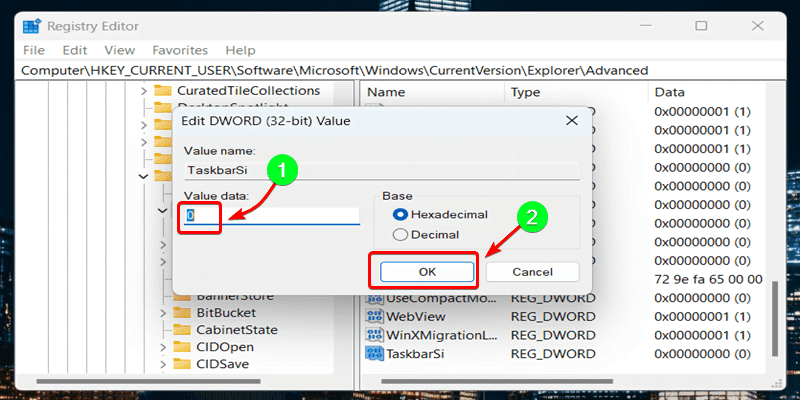800x400 pixels.
Task: Click the DWORD icon beside UseCompactMo
Action: pos(374,298)
